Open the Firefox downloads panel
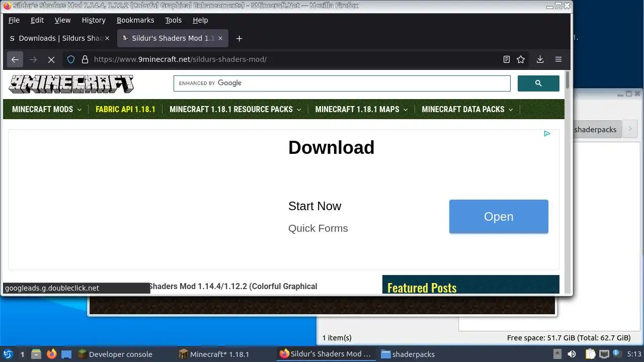The image size is (644, 362). coord(540,59)
